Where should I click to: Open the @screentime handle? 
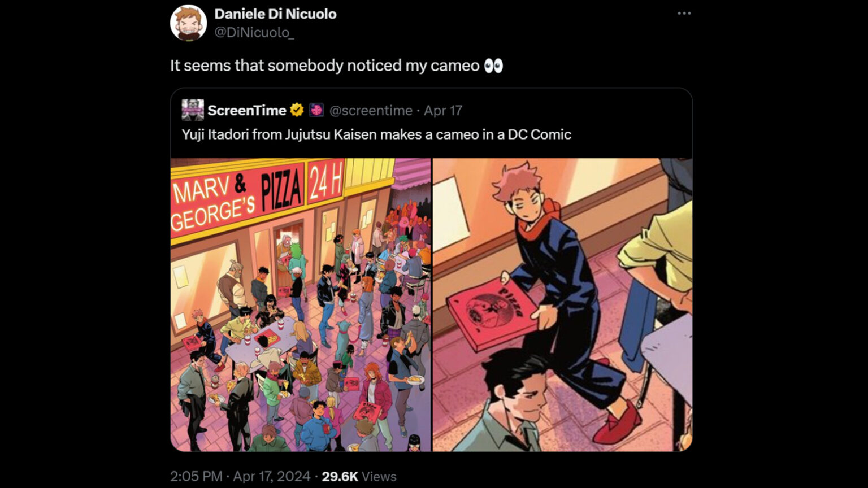[x=370, y=111]
